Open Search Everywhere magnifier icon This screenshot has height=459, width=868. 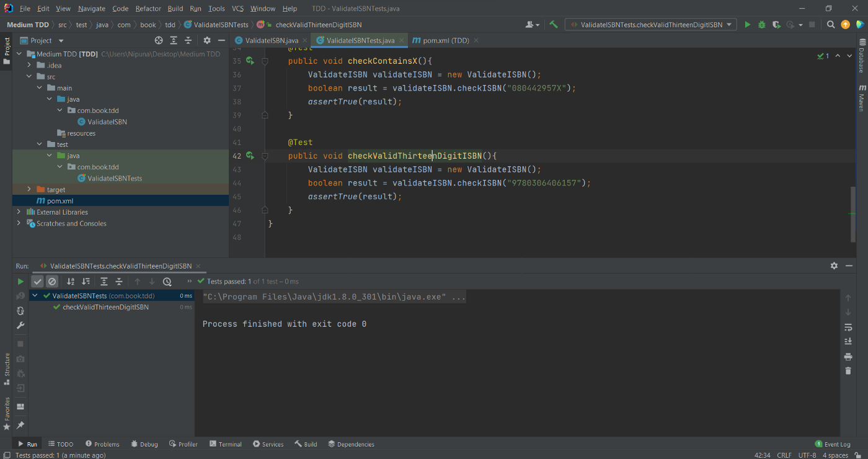point(831,25)
